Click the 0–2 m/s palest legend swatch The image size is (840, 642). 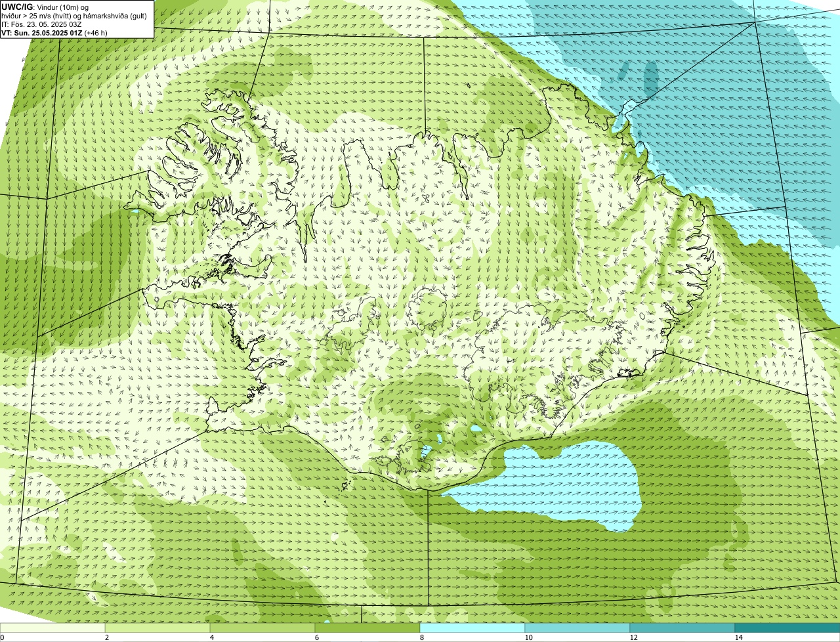[x=52, y=628]
